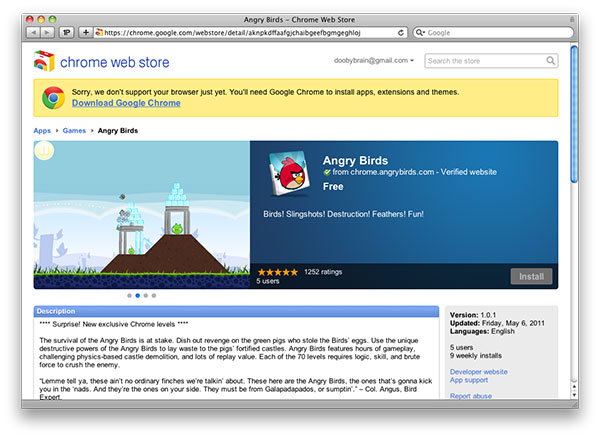Open the Google search magnifier dropdown
The width and height of the screenshot is (600, 438).
[x=420, y=33]
